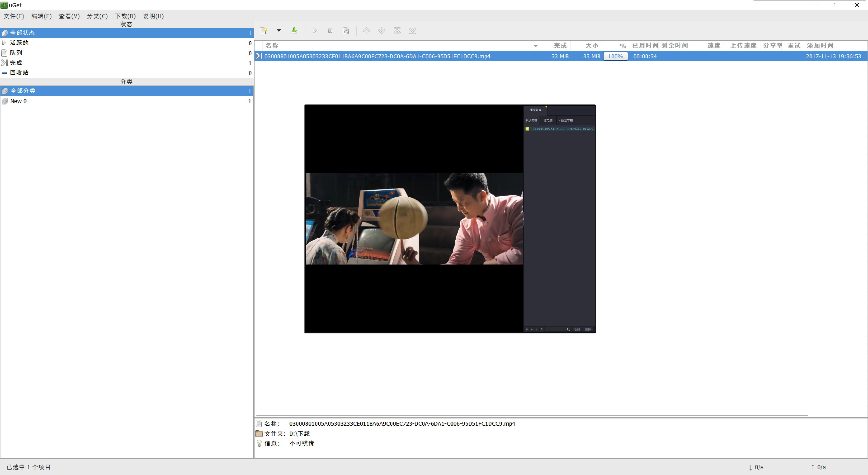Click the move up arrow icon

pos(366,31)
